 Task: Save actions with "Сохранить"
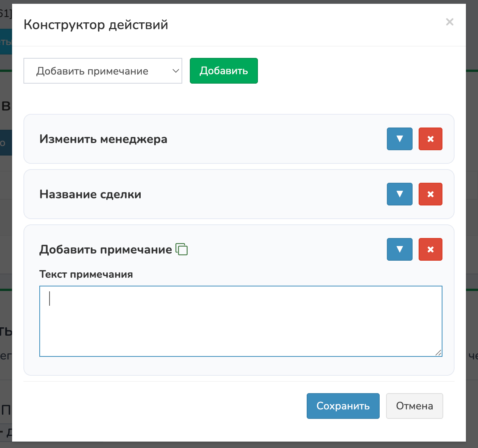click(x=343, y=406)
